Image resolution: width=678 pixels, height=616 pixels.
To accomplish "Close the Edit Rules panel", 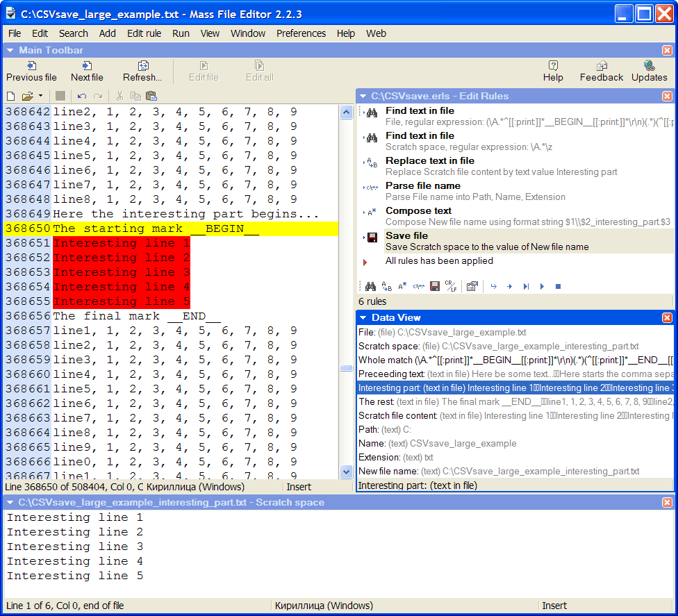I will pos(667,96).
